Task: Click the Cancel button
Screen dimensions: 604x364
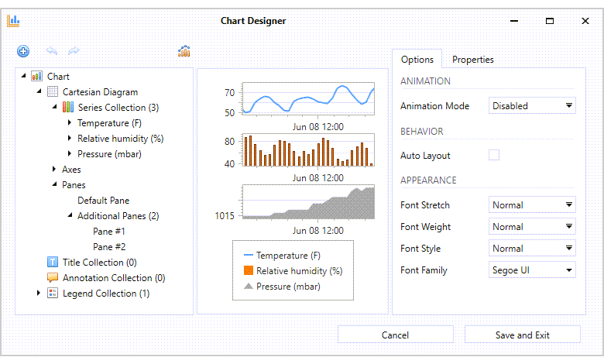Action: point(396,335)
